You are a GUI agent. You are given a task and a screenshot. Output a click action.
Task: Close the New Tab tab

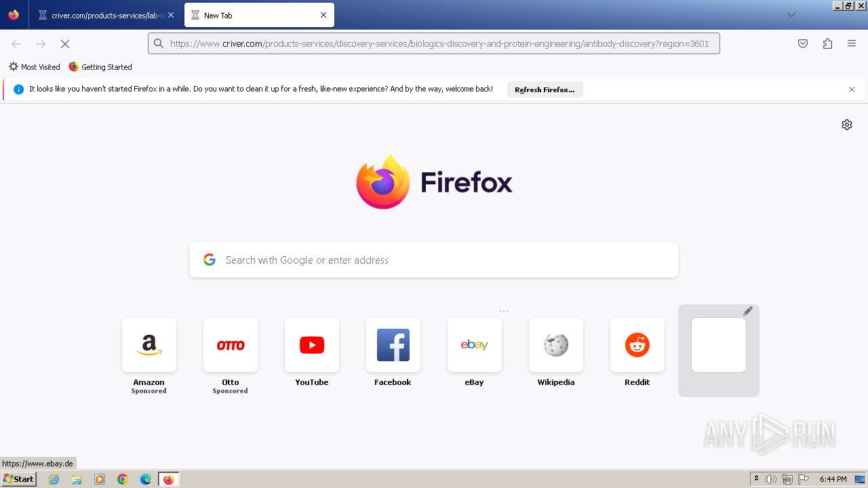[323, 15]
